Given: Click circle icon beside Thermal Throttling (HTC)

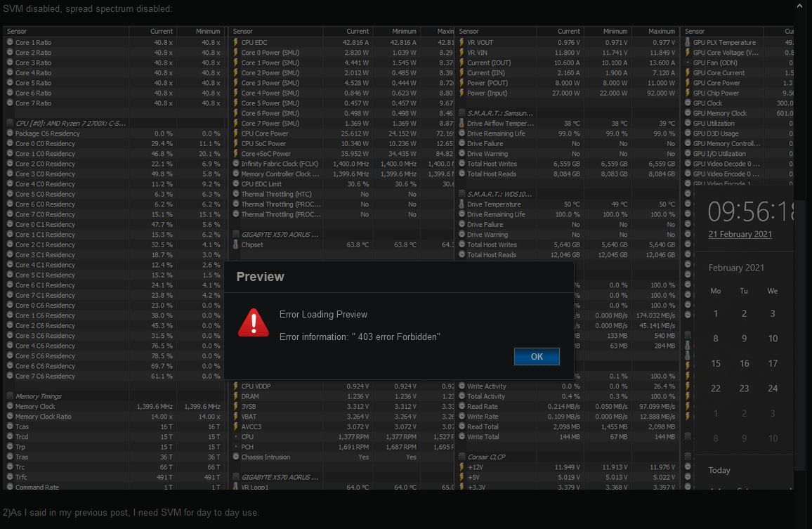Looking at the screenshot, I should click(235, 195).
